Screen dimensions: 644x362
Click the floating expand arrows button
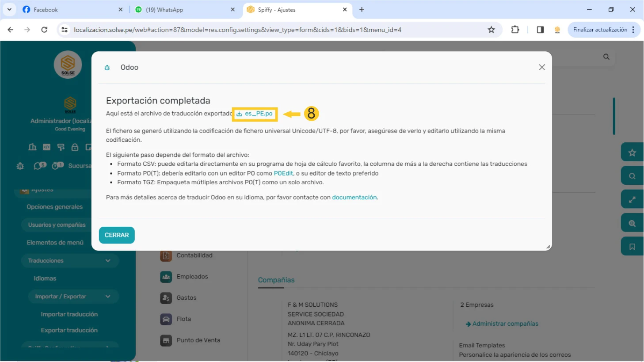(632, 200)
